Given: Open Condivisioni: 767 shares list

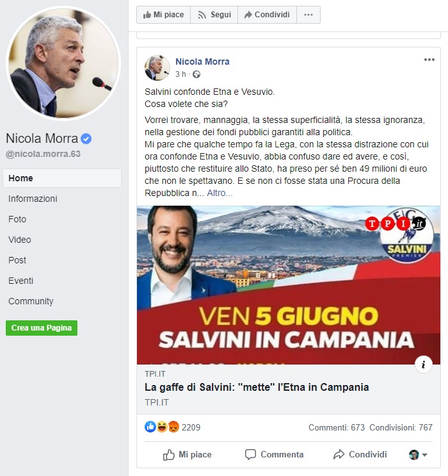Looking at the screenshot, I should point(401,427).
